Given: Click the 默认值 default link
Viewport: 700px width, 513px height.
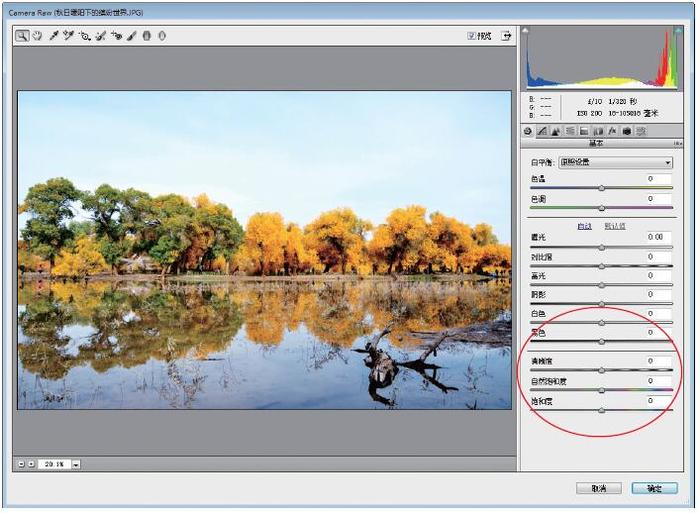Looking at the screenshot, I should 615,226.
